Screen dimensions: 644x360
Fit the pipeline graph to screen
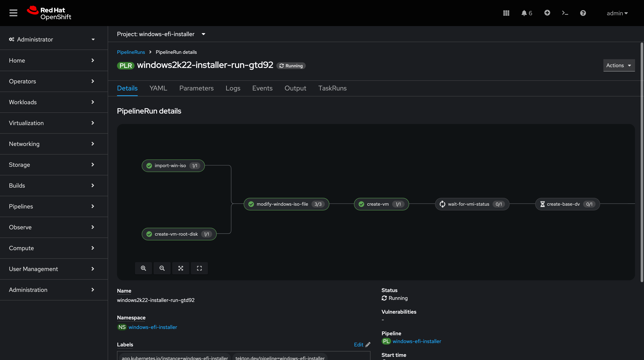[x=181, y=268]
